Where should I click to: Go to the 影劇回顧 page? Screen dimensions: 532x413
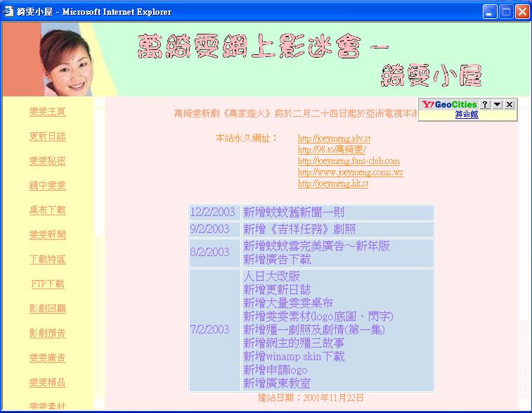(48, 308)
